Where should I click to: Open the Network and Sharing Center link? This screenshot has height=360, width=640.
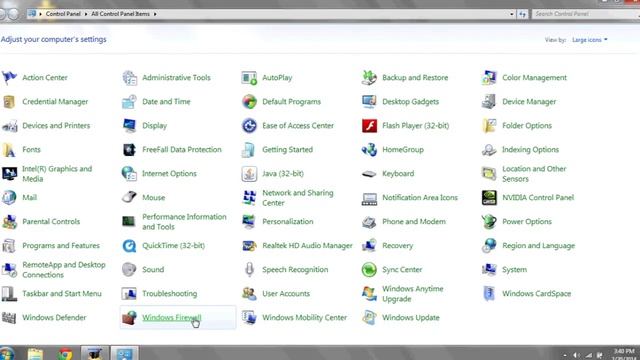tap(298, 198)
